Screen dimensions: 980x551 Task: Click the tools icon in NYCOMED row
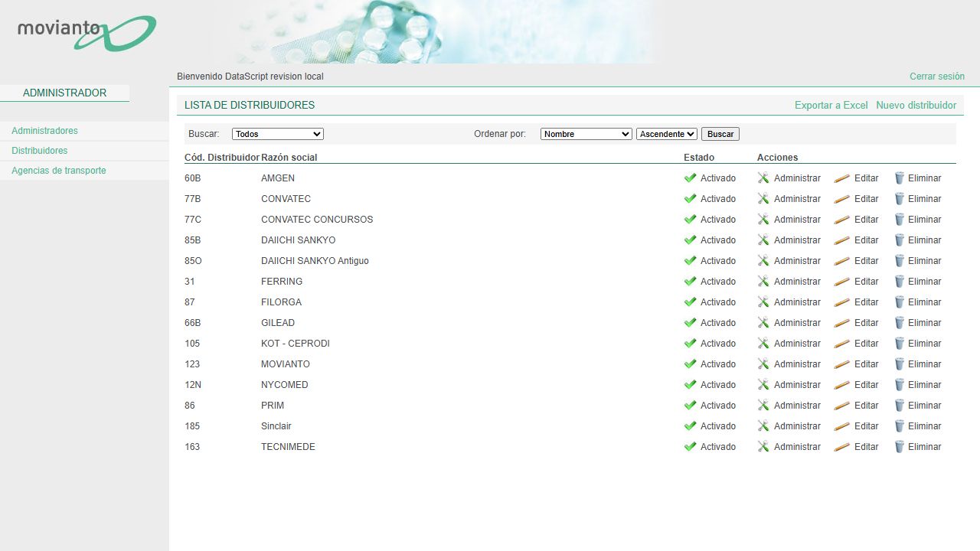pyautogui.click(x=763, y=385)
